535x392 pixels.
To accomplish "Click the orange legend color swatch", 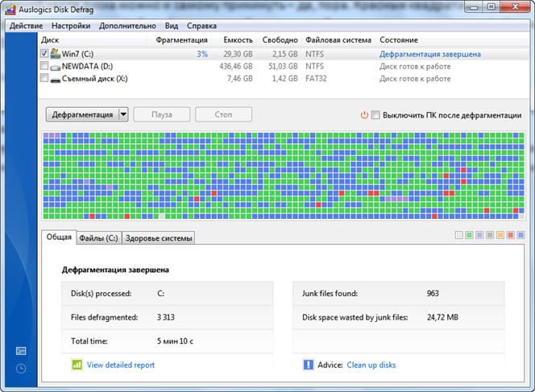I will 500,235.
